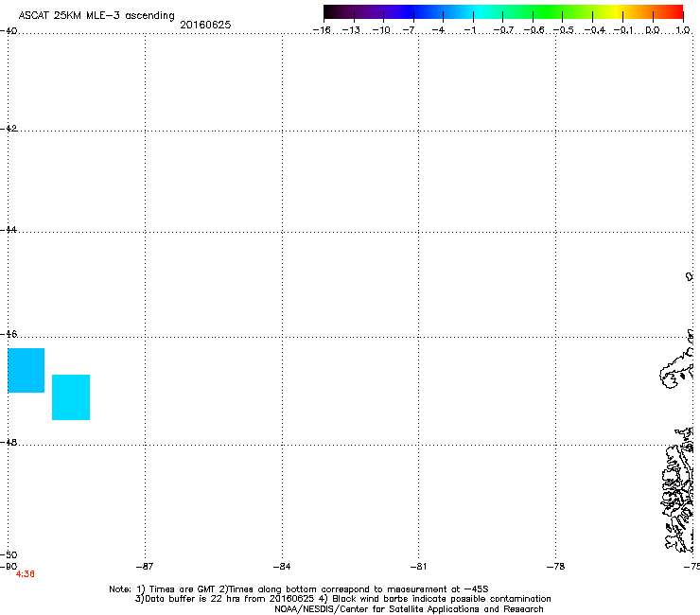700x615 pixels.
Task: Click the red 4:38 time stamp
Action: [x=25, y=574]
